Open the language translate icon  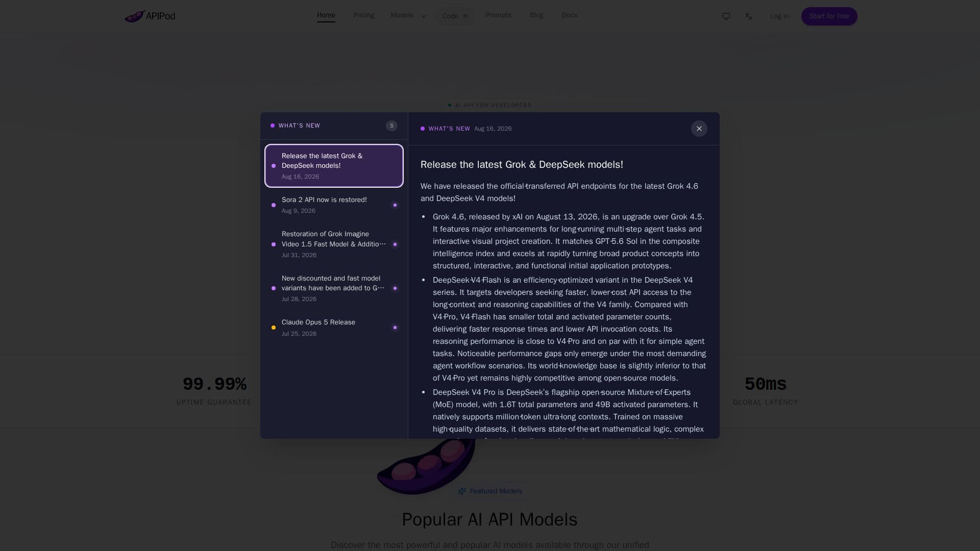[749, 16]
